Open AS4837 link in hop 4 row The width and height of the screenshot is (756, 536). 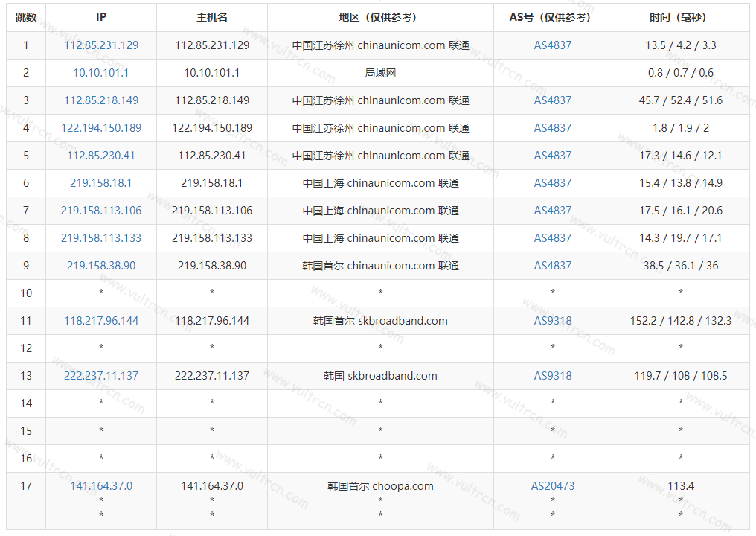point(553,128)
